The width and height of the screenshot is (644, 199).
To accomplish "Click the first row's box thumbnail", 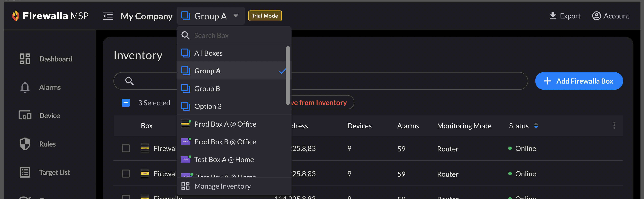I will pos(145,148).
